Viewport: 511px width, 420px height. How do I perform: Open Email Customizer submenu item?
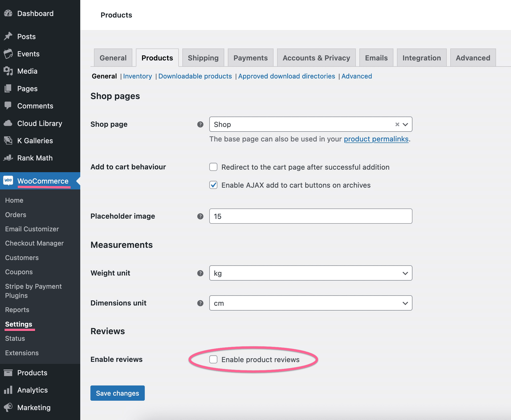(x=32, y=229)
